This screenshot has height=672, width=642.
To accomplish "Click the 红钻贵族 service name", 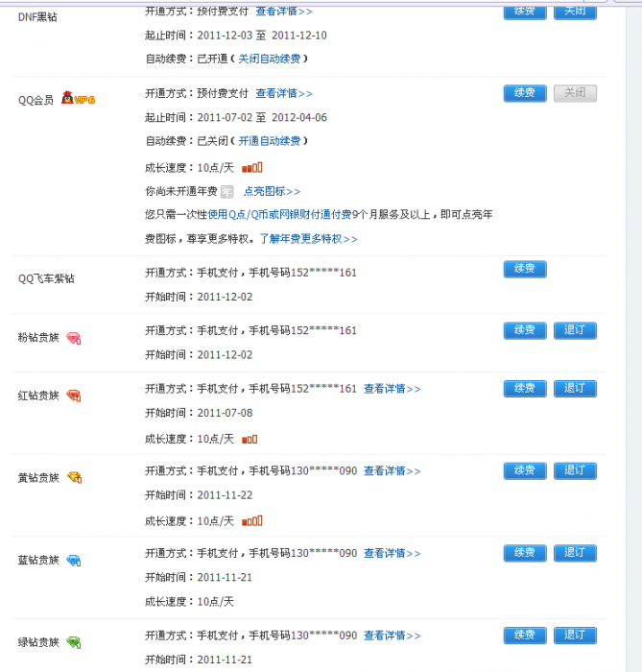I will tap(38, 396).
